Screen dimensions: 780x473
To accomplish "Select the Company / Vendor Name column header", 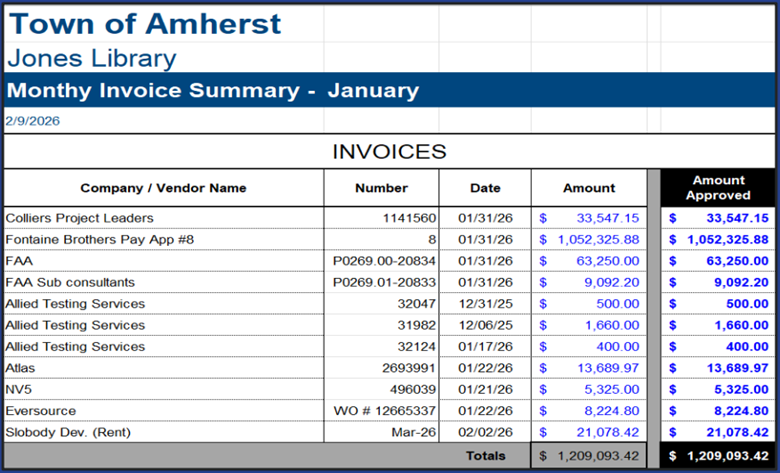I will [163, 188].
